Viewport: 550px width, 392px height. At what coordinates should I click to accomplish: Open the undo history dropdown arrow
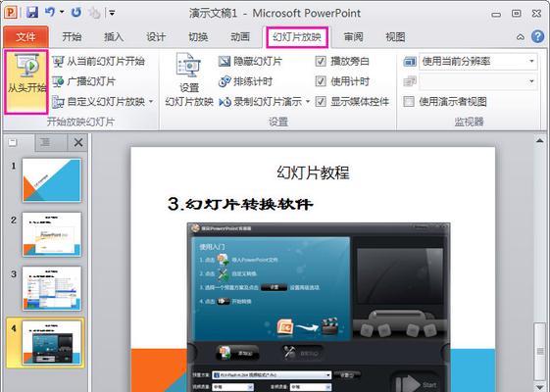(x=62, y=13)
